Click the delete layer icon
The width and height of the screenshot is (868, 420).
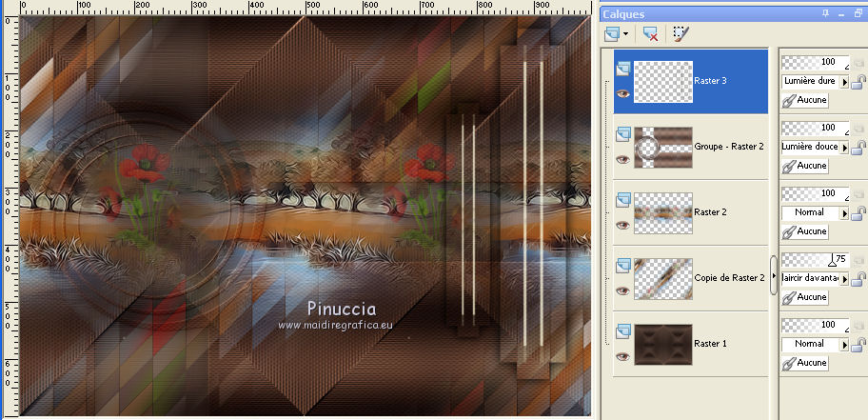650,33
